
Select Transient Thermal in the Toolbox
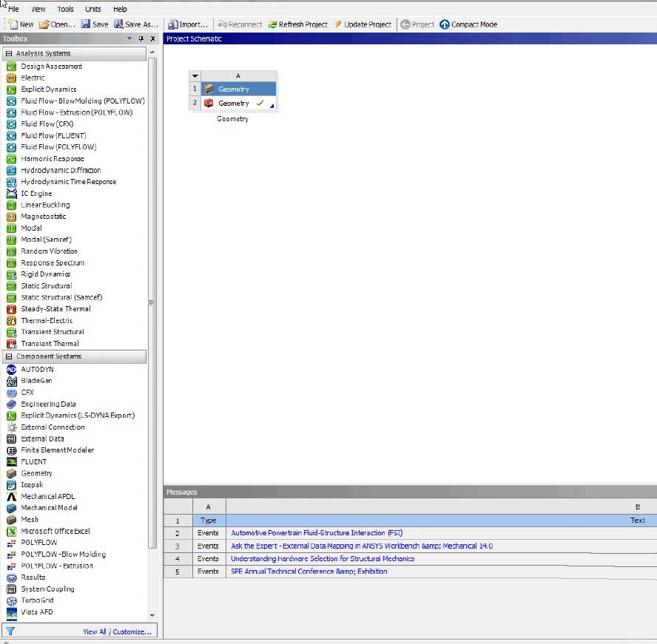(50, 343)
